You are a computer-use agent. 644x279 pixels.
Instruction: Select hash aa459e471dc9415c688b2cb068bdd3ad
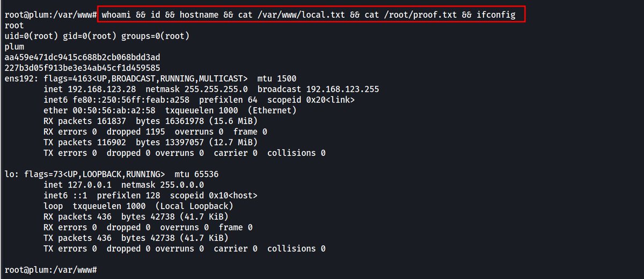pos(82,57)
